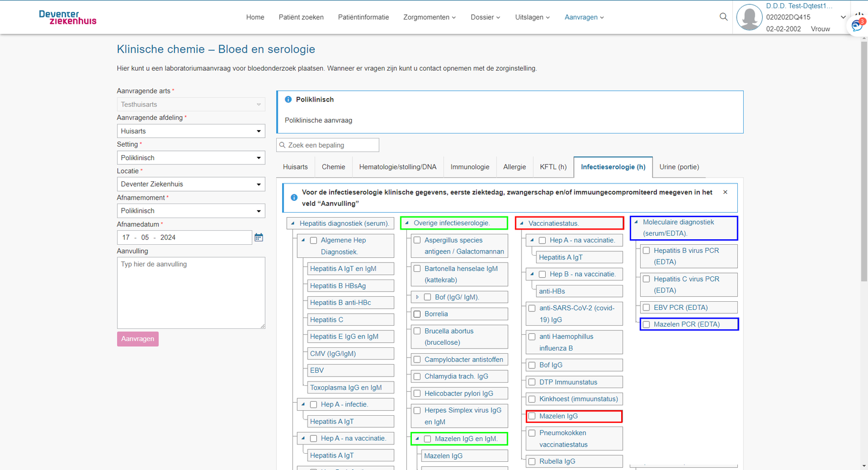
Task: Close the infectieserologie info banner
Action: 725,192
